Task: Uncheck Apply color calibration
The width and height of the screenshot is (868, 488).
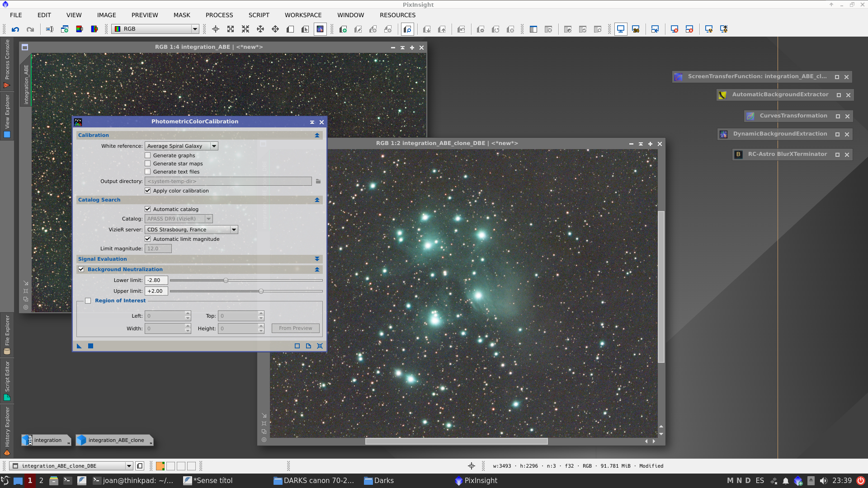Action: (x=147, y=190)
